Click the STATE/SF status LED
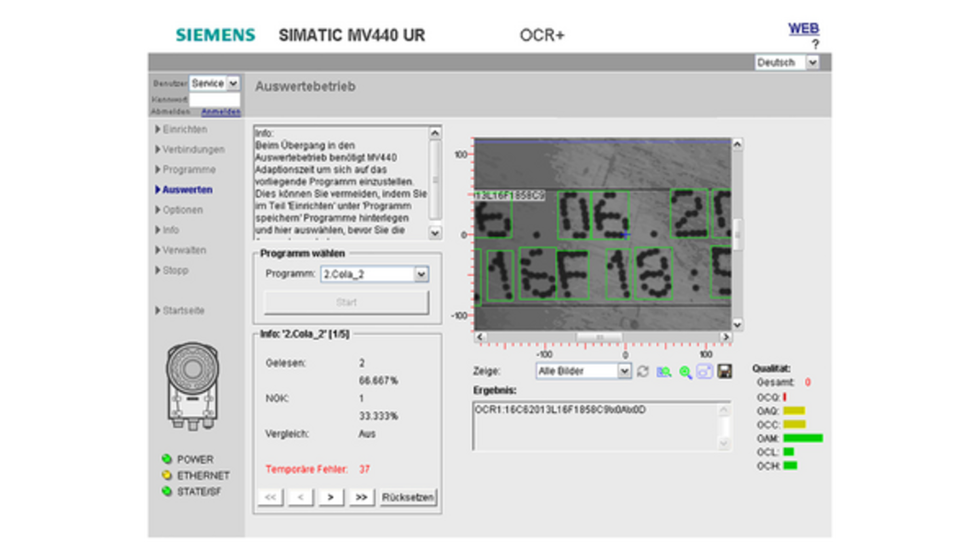The height and width of the screenshot is (552, 980). pos(167,491)
